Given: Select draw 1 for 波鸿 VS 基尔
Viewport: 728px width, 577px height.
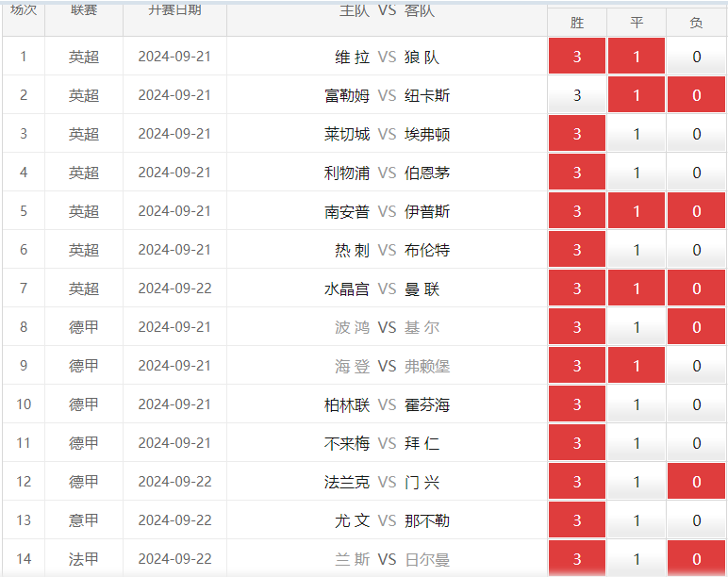Looking at the screenshot, I should (637, 327).
